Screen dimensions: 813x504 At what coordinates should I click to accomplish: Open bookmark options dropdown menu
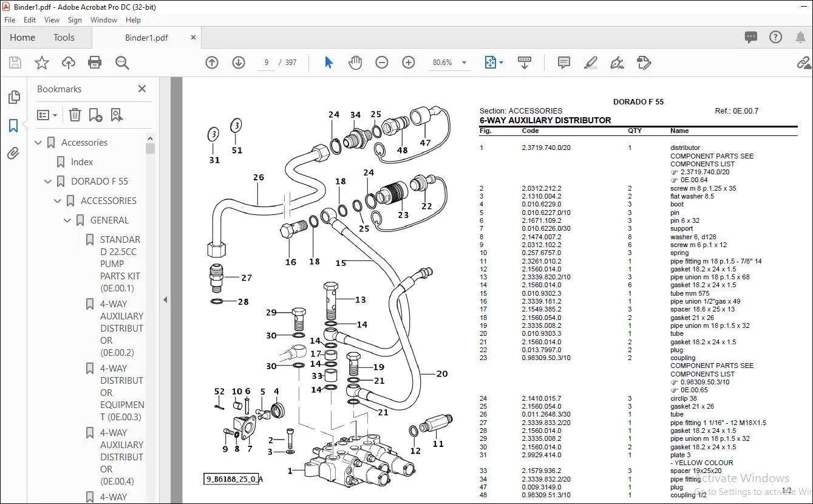pos(47,115)
